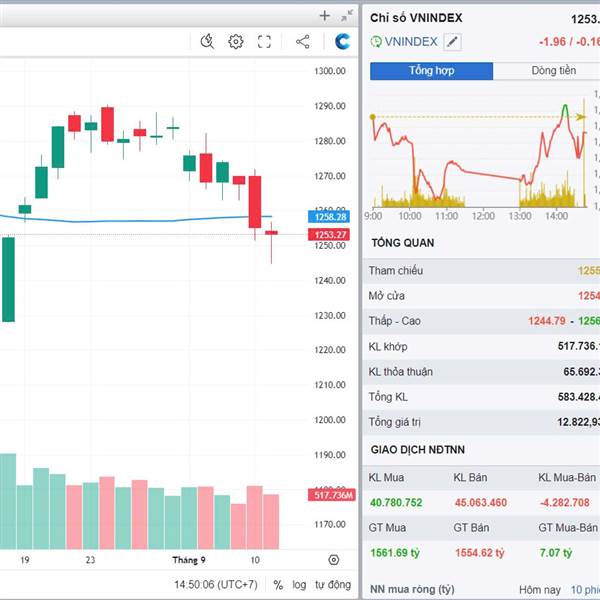600x600 pixels.
Task: Click the VNINDEX symbol link
Action: 410,41
